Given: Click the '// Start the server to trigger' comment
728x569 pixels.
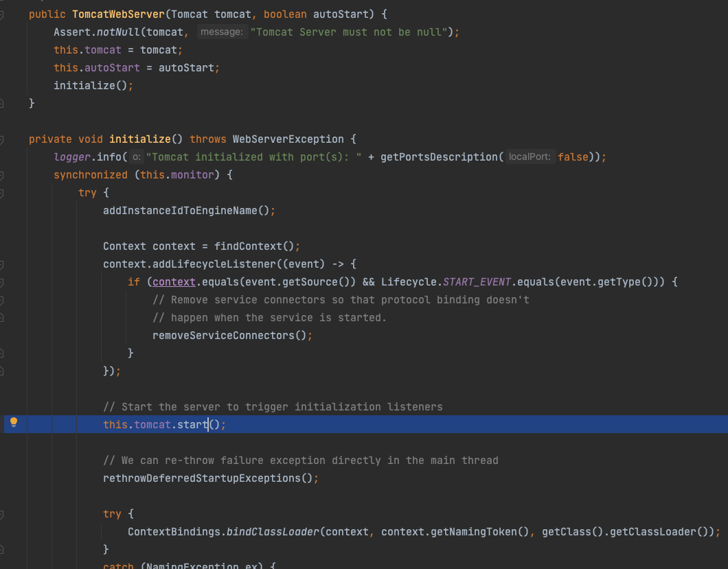Looking at the screenshot, I should (273, 407).
